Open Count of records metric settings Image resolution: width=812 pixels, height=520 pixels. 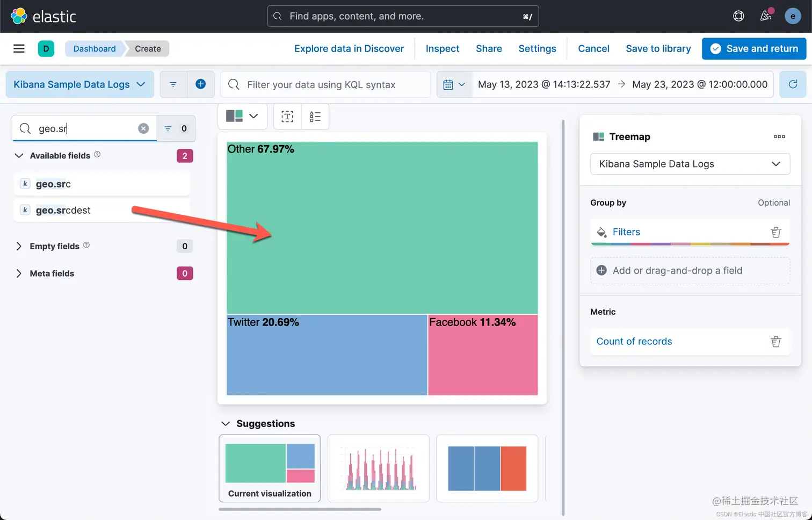pyautogui.click(x=634, y=342)
